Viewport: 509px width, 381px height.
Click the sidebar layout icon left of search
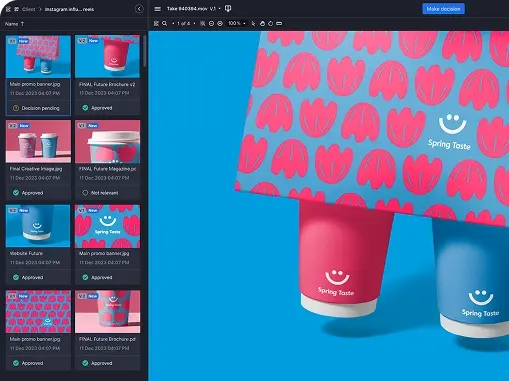click(156, 24)
